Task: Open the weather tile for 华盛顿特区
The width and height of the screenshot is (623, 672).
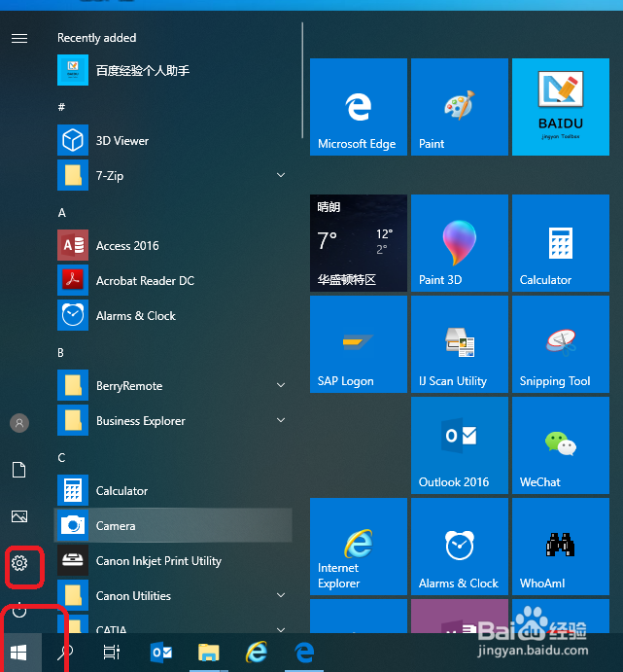Action: (x=359, y=243)
